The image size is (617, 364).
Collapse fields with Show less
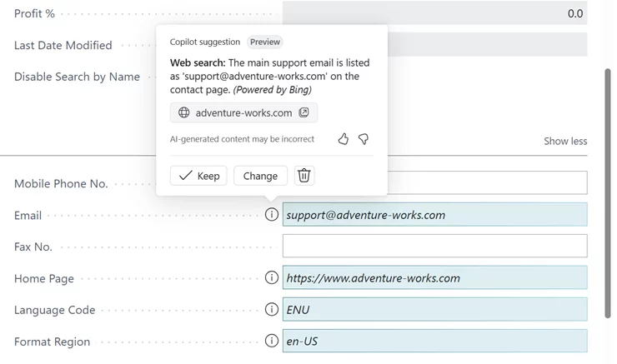(564, 141)
